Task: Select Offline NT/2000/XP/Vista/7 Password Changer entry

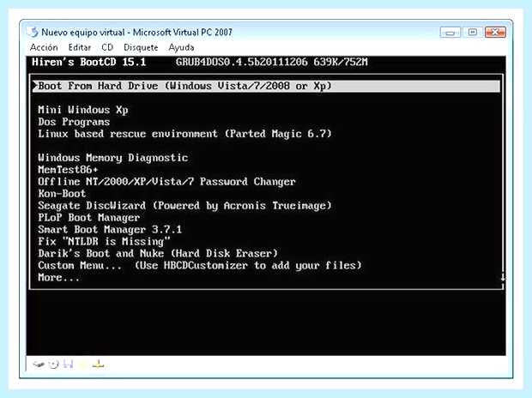Action: (166, 182)
